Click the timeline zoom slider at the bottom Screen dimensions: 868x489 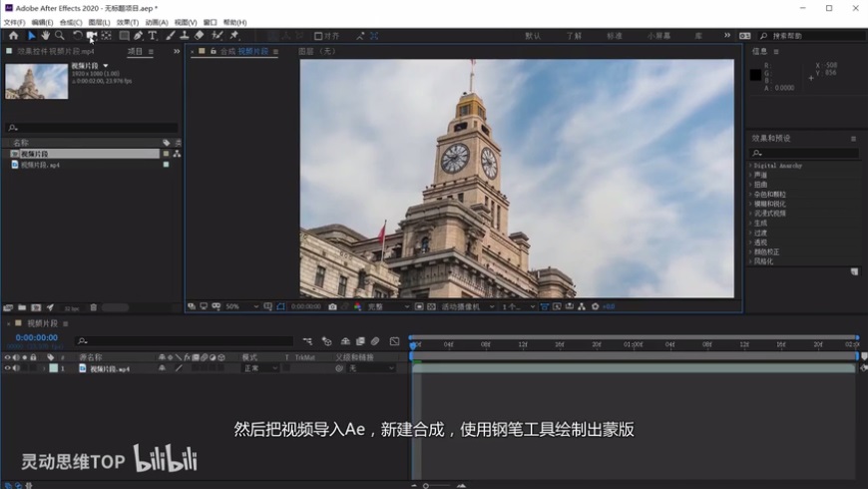pyautogui.click(x=437, y=486)
